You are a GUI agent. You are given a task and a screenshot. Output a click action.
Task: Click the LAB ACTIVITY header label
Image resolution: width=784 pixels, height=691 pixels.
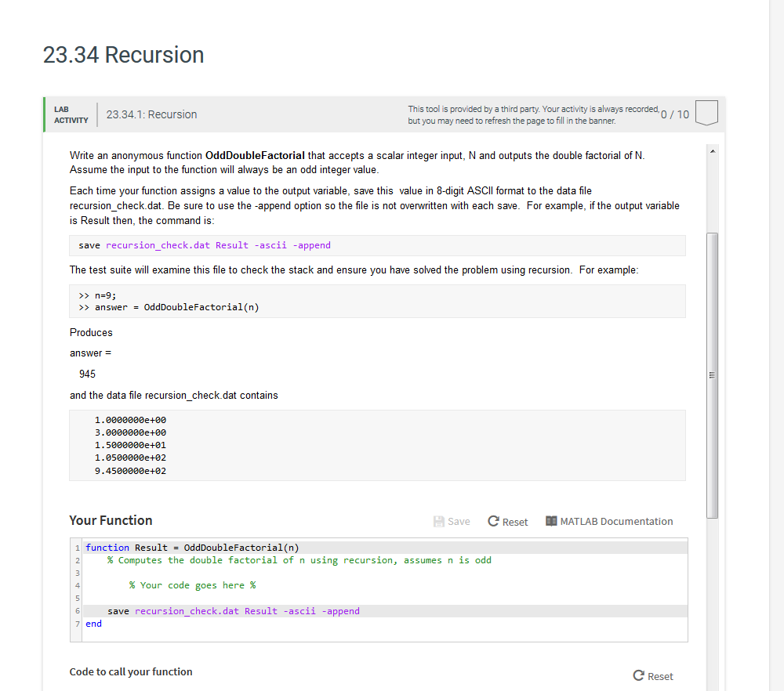point(71,114)
